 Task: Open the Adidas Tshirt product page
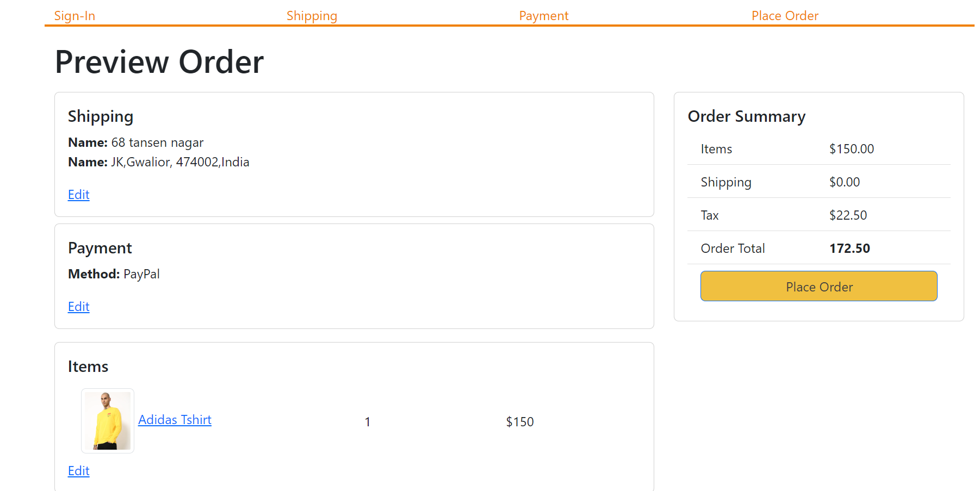(x=174, y=419)
